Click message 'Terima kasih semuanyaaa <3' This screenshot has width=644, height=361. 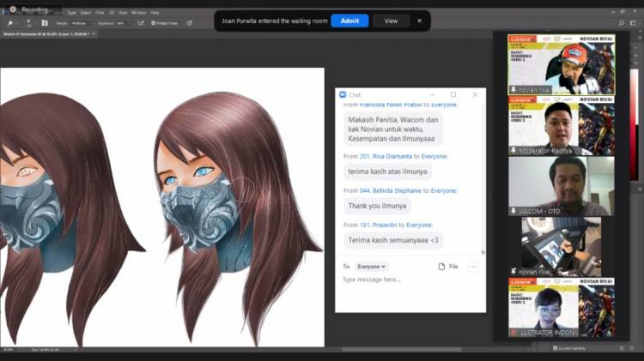pos(393,240)
